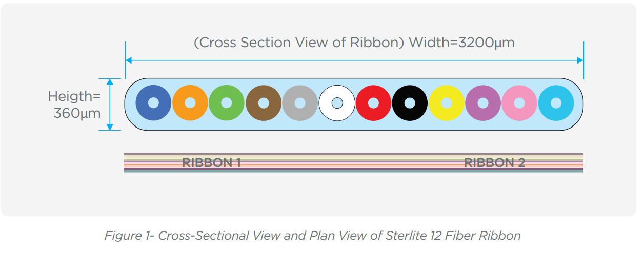Select the RIBBON 2 label

(x=494, y=163)
